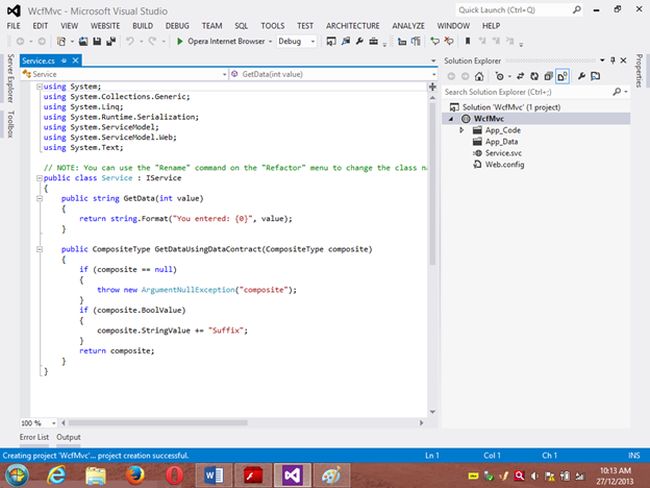This screenshot has width=650, height=488.
Task: Select Web.config in Solution Explorer
Action: pyautogui.click(x=505, y=163)
